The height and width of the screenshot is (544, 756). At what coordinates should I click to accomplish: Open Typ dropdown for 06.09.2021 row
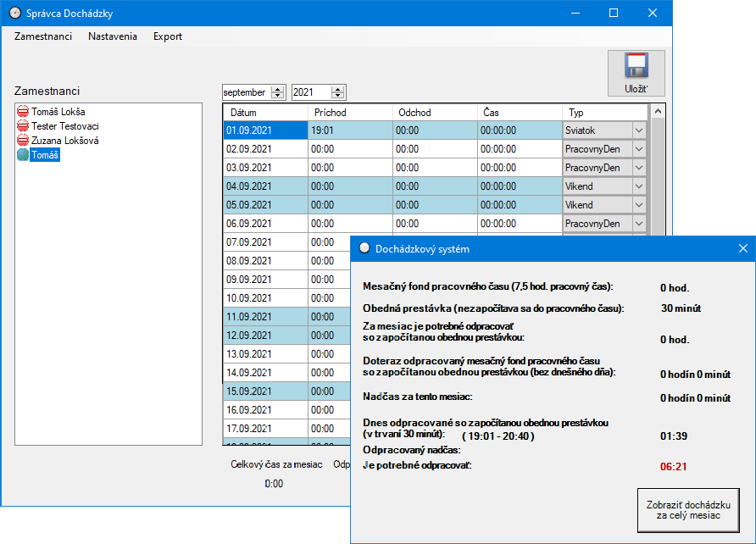(x=639, y=224)
